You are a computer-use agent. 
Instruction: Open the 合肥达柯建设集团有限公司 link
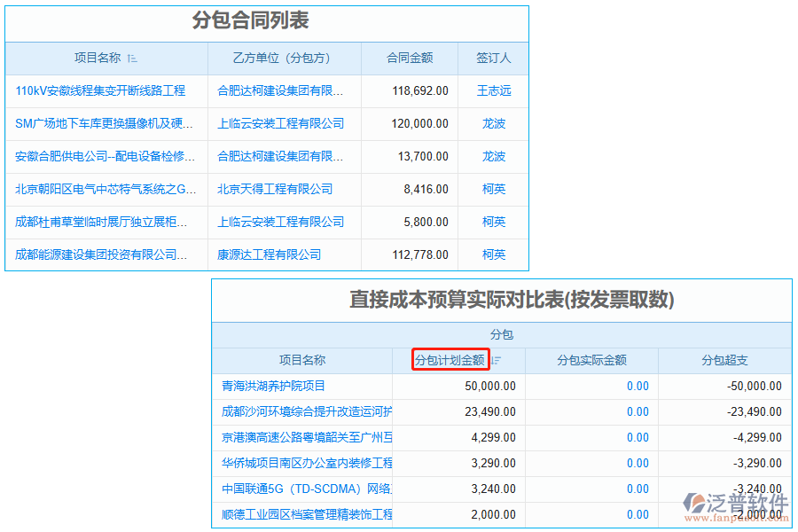pos(283,91)
